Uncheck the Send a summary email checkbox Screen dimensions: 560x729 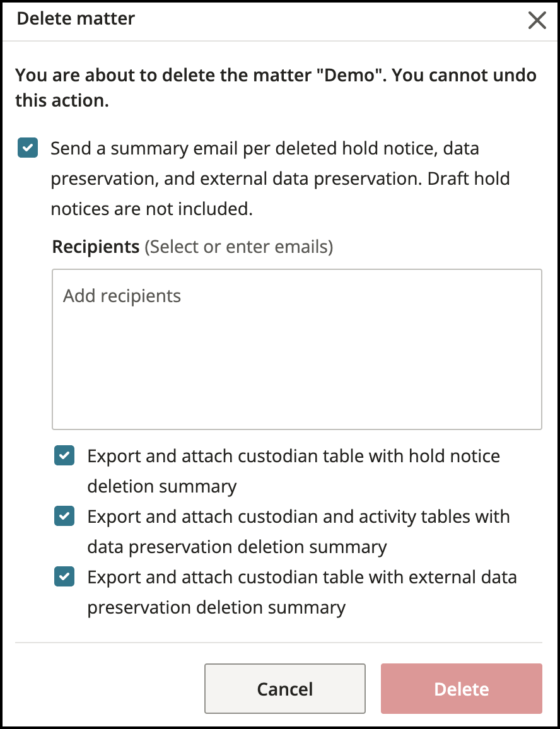[28, 148]
